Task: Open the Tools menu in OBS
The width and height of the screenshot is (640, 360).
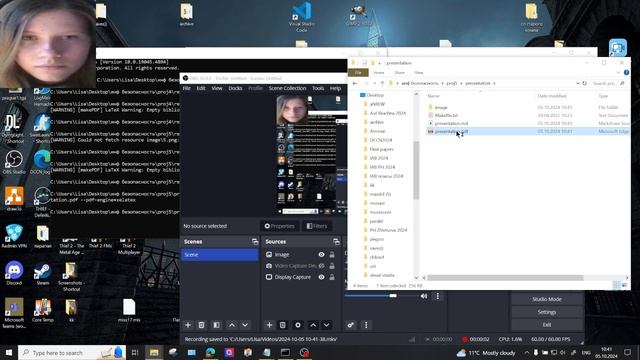Action: pyautogui.click(x=318, y=88)
